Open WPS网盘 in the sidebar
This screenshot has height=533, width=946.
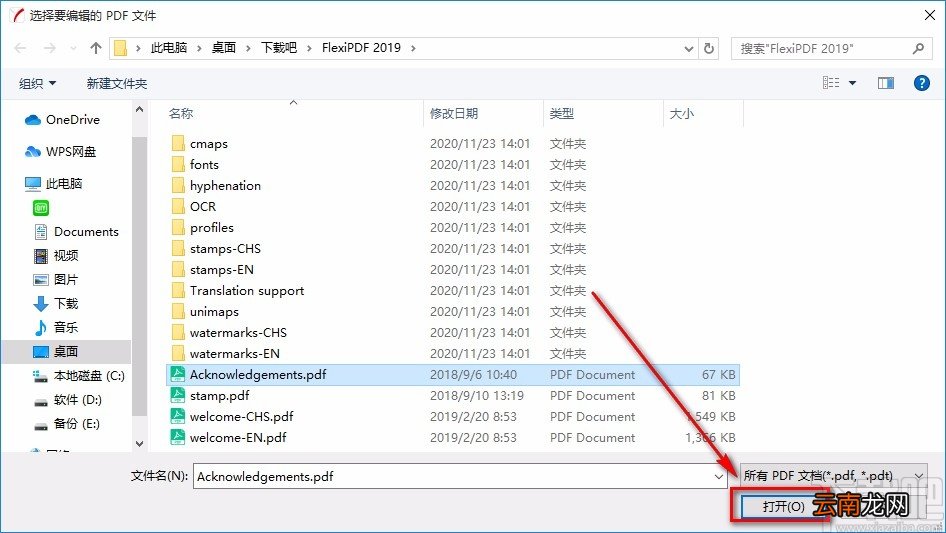[x=60, y=152]
